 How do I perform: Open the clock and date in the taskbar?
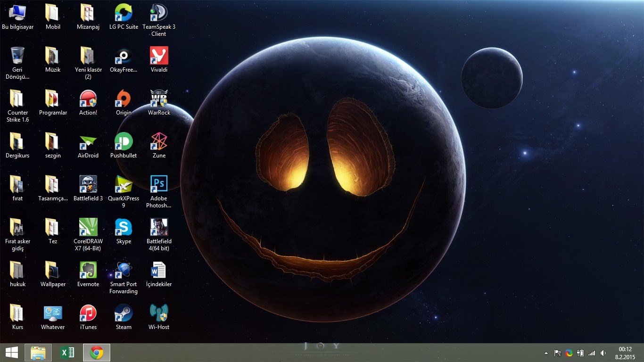coord(625,353)
